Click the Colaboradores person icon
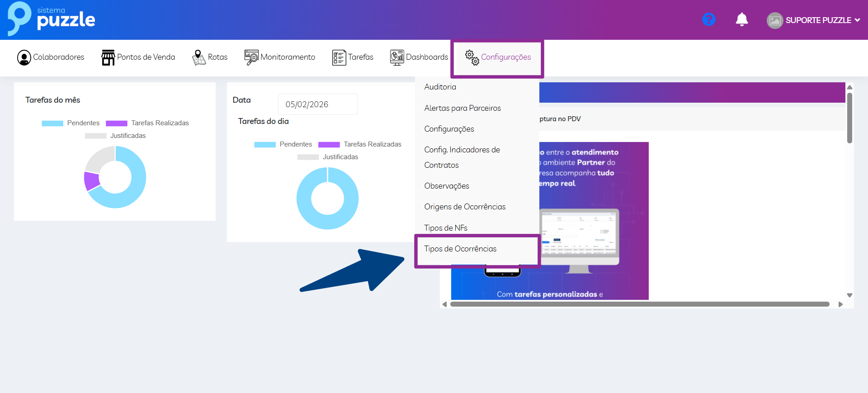This screenshot has width=868, height=393. click(24, 57)
